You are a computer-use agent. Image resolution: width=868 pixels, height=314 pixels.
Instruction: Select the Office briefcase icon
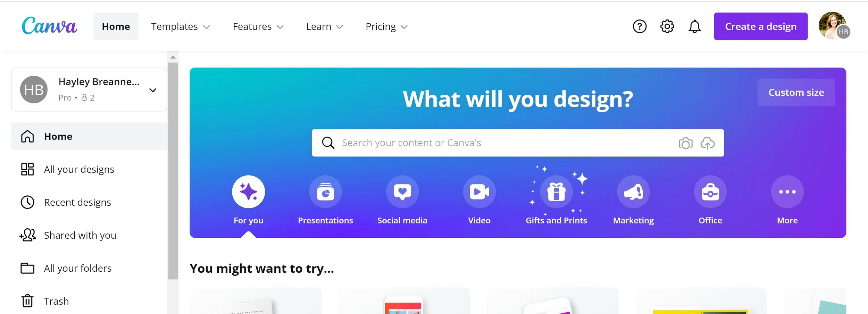tap(710, 192)
